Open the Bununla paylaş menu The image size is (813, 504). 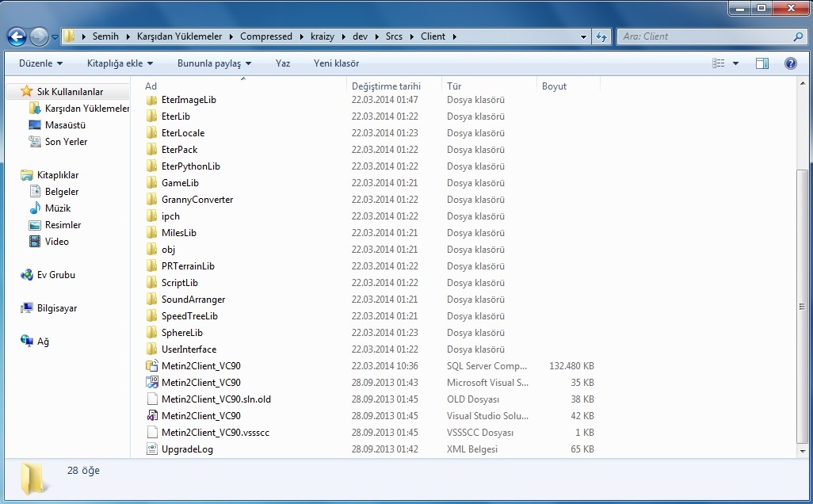pyautogui.click(x=214, y=63)
